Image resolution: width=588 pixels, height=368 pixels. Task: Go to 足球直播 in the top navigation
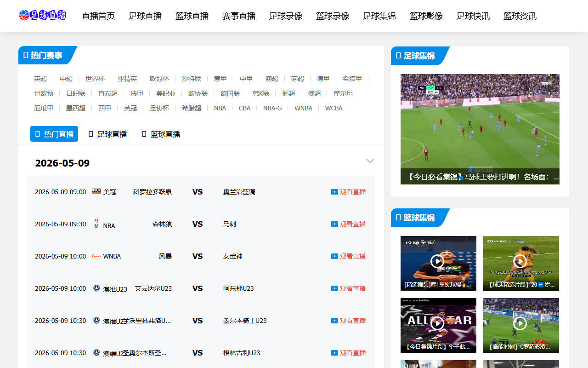(x=145, y=16)
